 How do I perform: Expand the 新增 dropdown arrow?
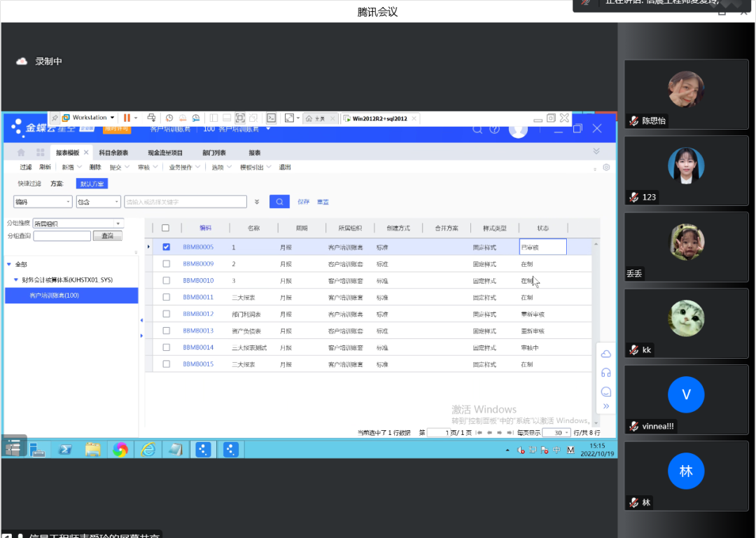[80, 167]
